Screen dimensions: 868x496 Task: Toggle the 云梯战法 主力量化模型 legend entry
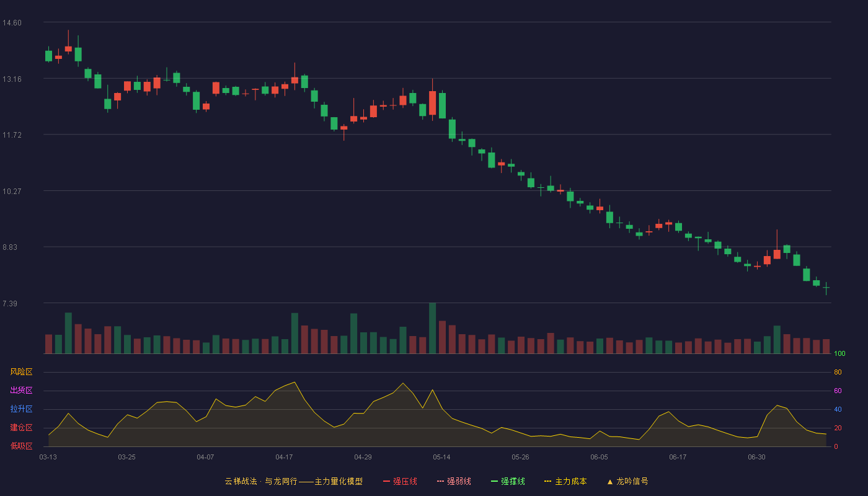pos(293,481)
